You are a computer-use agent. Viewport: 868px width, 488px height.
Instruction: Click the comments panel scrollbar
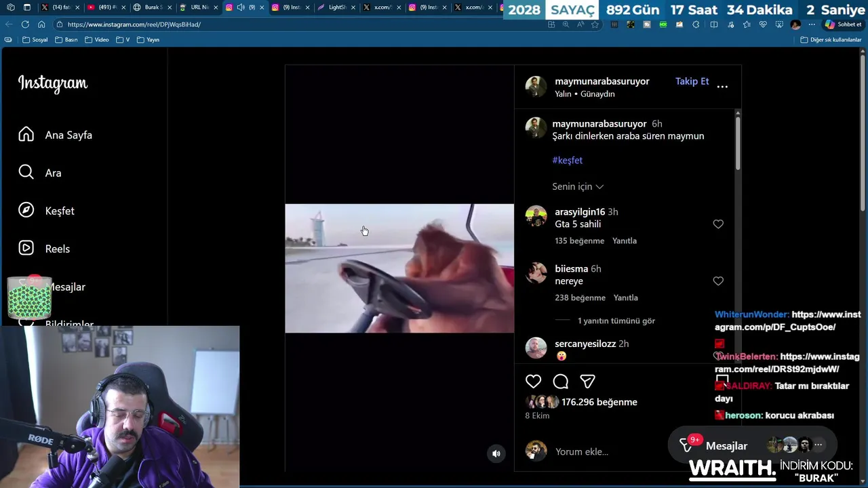point(737,143)
